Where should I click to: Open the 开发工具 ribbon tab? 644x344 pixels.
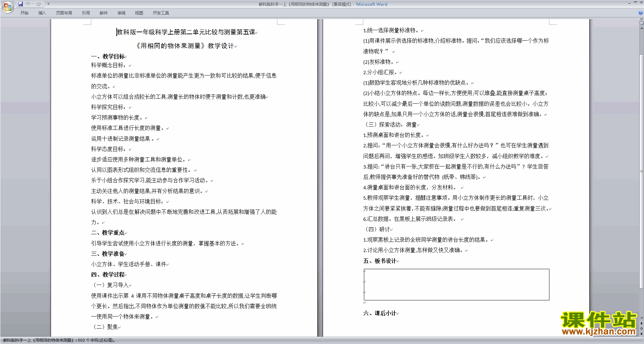coord(161,13)
